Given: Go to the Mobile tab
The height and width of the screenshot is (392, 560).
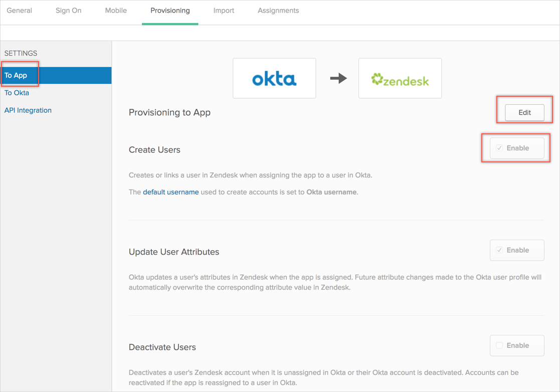Looking at the screenshot, I should click(116, 11).
